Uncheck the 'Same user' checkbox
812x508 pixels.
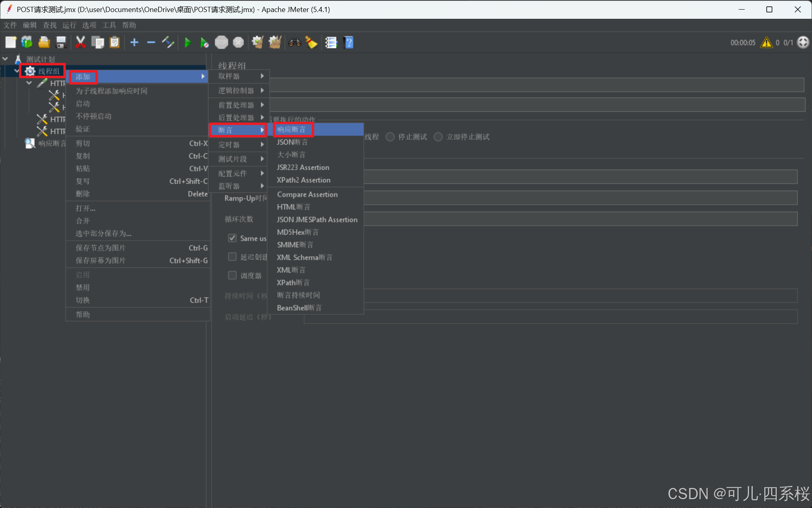click(x=232, y=238)
